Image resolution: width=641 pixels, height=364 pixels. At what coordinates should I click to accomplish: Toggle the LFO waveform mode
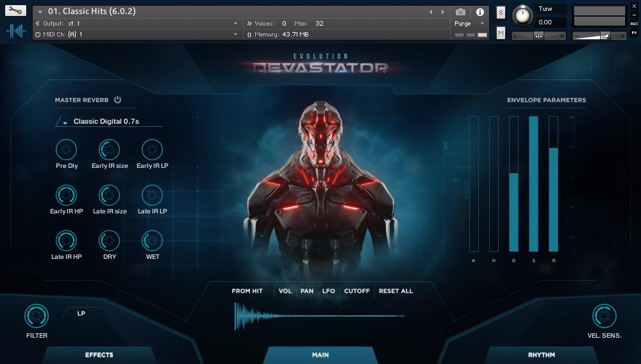pyautogui.click(x=329, y=291)
